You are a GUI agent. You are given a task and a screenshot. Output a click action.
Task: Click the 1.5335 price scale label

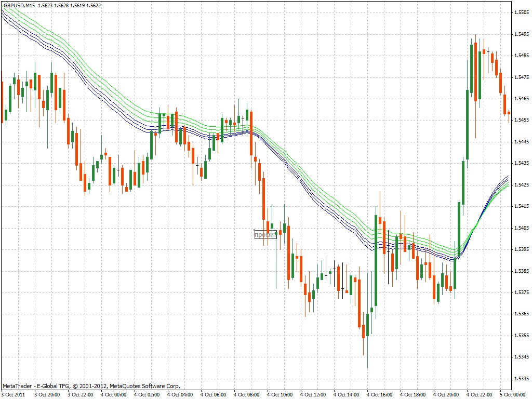click(x=522, y=379)
